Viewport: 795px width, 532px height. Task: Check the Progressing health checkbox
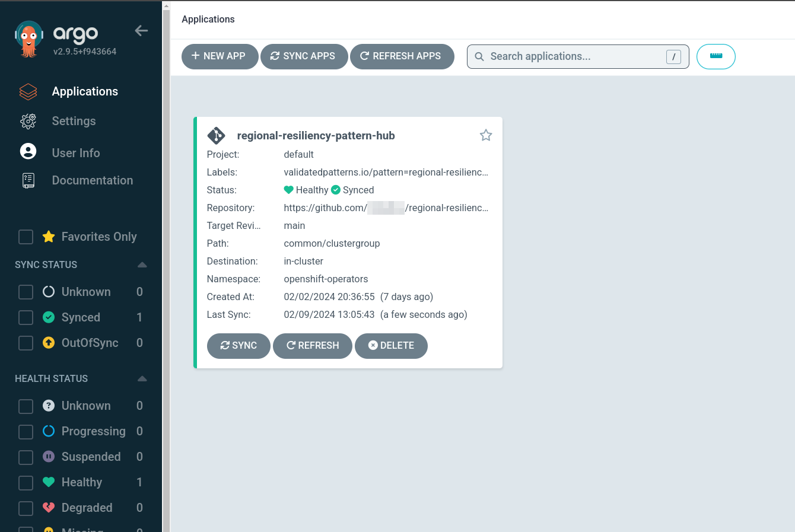point(26,432)
